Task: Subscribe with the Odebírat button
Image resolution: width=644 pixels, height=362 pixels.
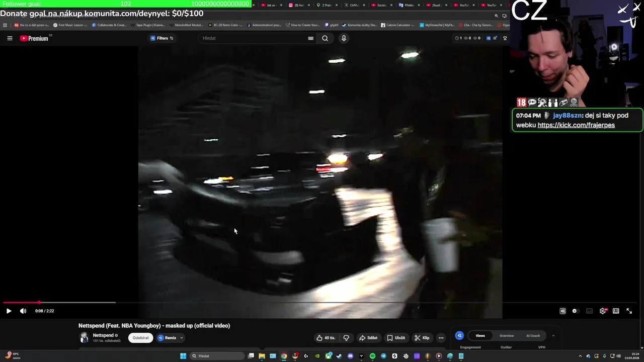Action: tap(140, 338)
